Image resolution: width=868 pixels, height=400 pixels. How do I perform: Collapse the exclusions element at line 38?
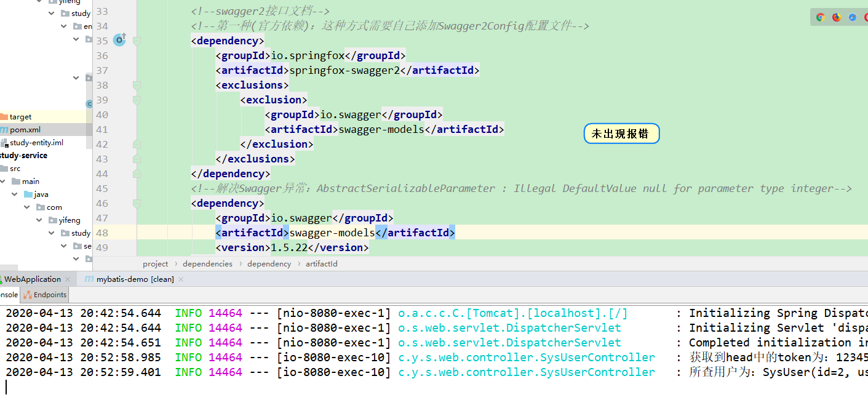pos(137,86)
